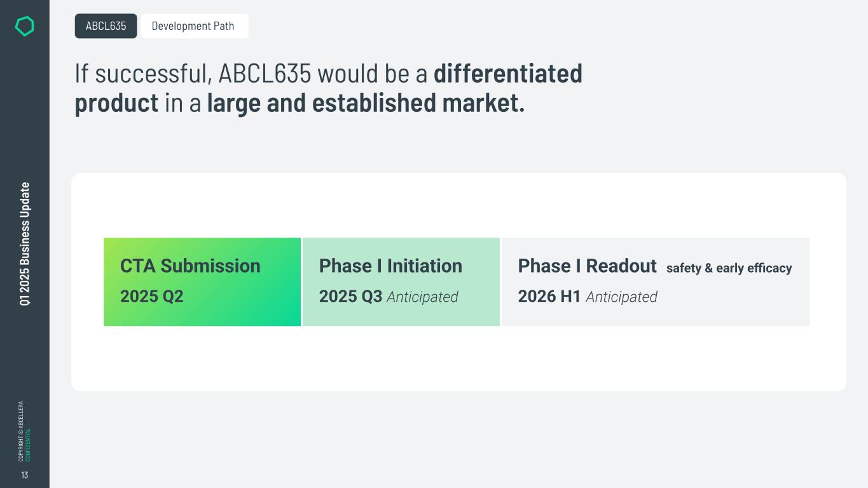Click the phrase large and established market
The image size is (868, 488).
coord(366,103)
